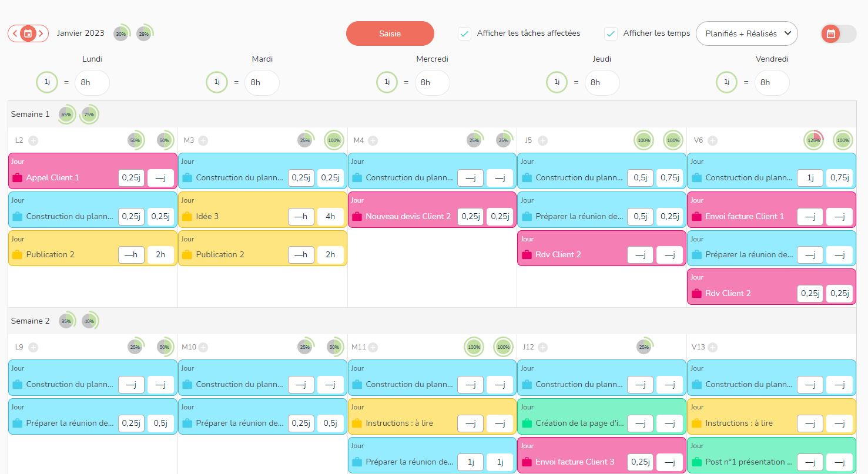
Task: Click the briefcase icon of Idée 3
Action: click(x=187, y=216)
